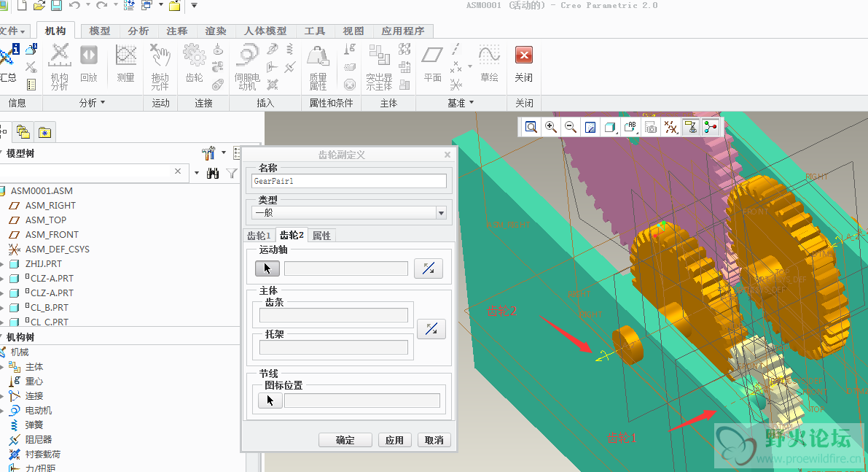868x472 pixels.
Task: Open a file with the folder icon
Action: tap(39, 6)
